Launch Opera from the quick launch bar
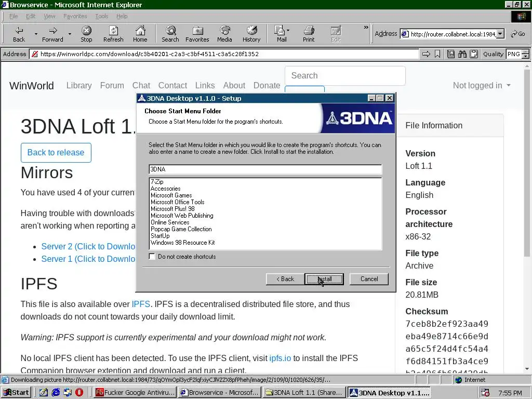The width and height of the screenshot is (532, 399). point(79,393)
